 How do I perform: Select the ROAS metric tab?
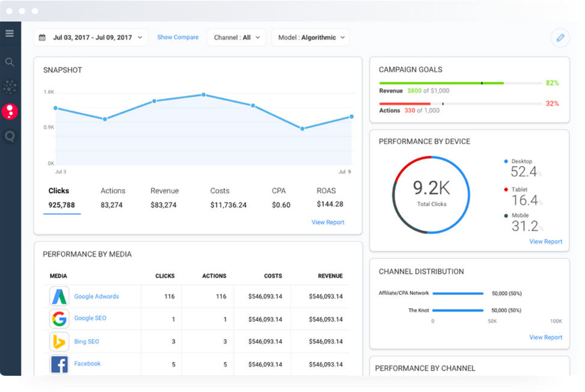[326, 198]
